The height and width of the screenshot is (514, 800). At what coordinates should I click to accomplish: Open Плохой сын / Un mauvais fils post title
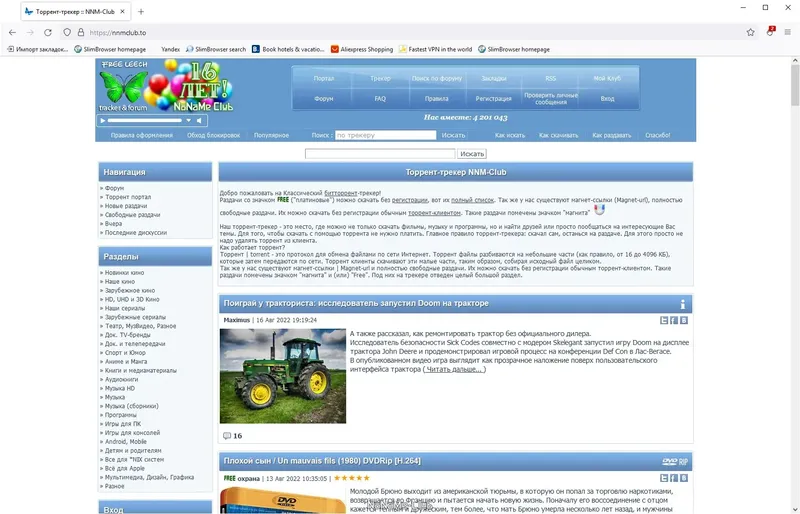[322, 461]
